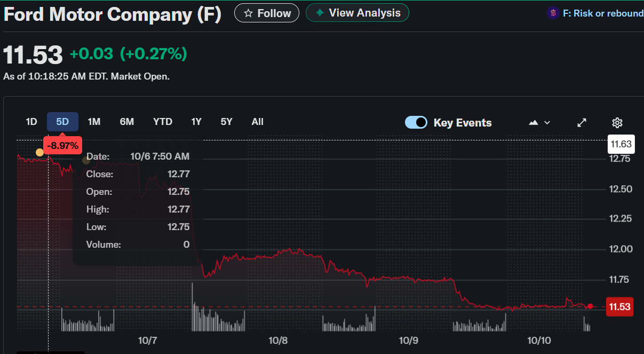644x354 pixels.
Task: Click the red 11.53 current price label
Action: (620, 307)
